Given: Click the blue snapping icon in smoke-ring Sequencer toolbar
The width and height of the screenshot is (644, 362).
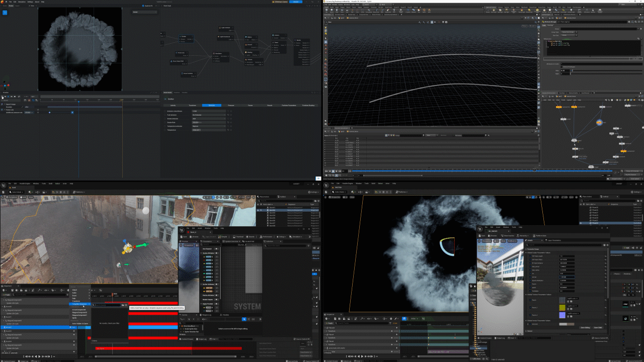Looking at the screenshot, I should click(404, 318).
